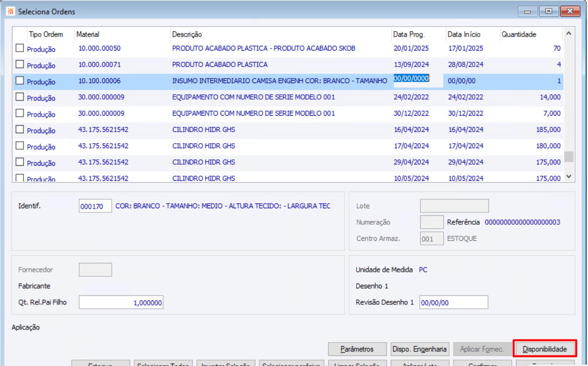The height and width of the screenshot is (366, 588).
Task: Click the Data Prog. cell editing 00/00/0000
Action: [418, 81]
